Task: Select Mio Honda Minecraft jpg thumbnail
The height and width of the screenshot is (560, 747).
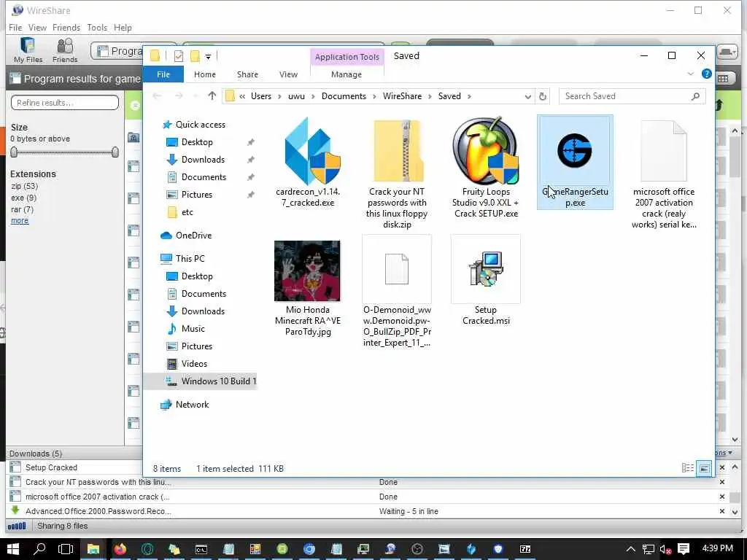Action: point(307,271)
